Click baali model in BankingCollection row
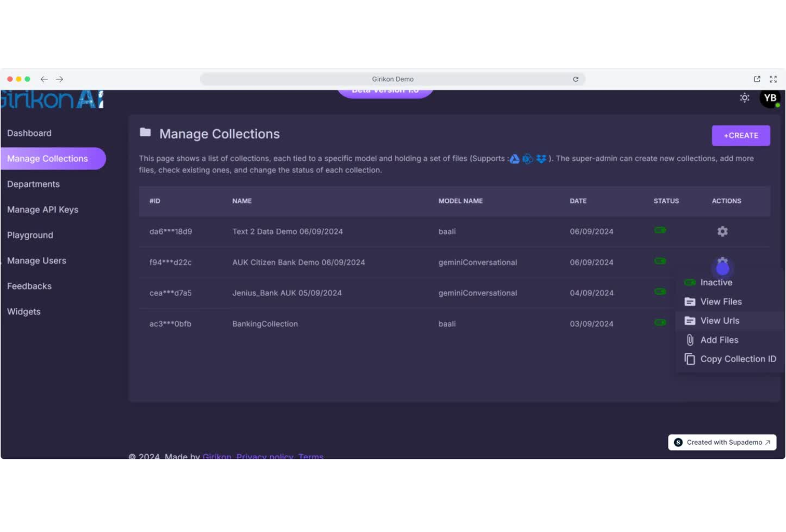 pyautogui.click(x=447, y=324)
